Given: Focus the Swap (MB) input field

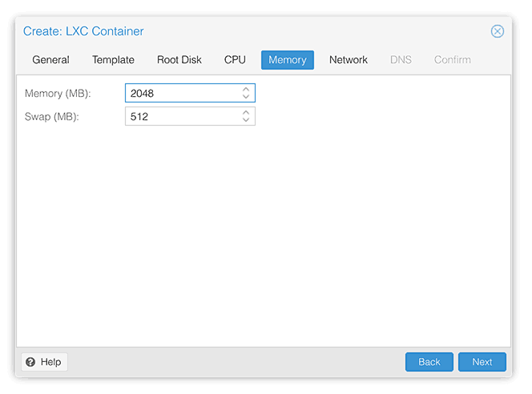Looking at the screenshot, I should 183,116.
